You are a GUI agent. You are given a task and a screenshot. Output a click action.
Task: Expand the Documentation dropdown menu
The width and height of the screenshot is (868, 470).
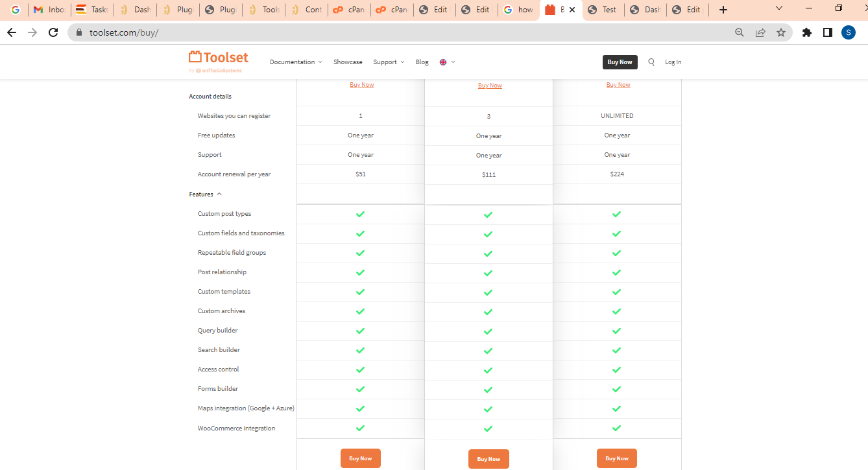(296, 62)
